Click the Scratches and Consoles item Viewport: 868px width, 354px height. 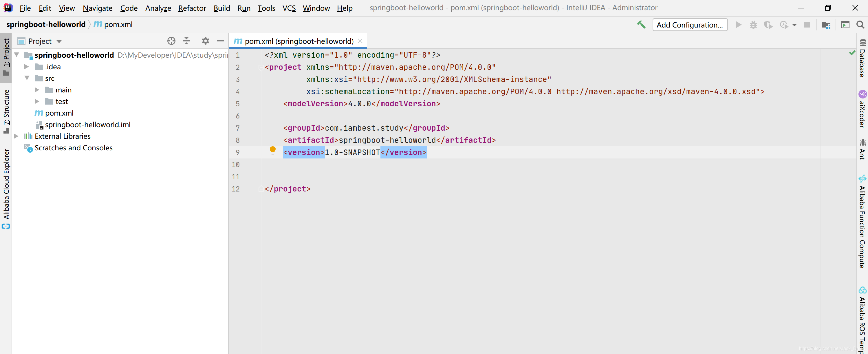(x=73, y=147)
